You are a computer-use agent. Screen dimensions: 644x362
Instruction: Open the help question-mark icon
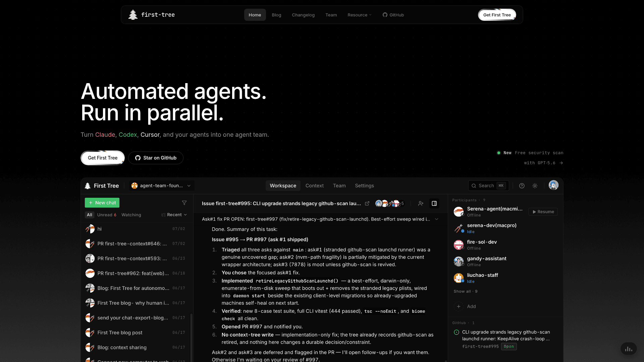(x=522, y=186)
